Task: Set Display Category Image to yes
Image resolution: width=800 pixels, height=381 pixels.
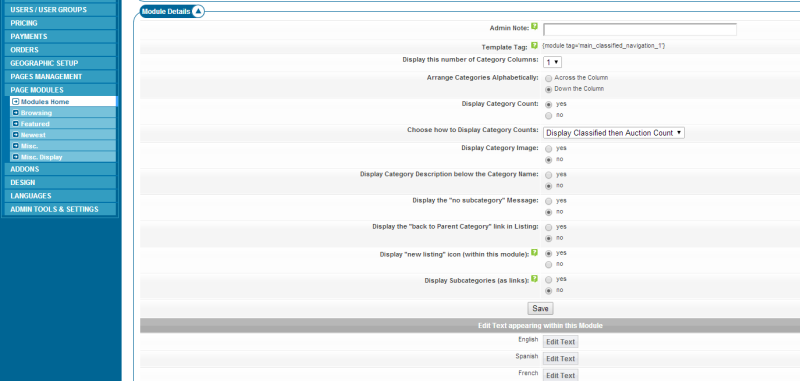Action: (x=548, y=148)
